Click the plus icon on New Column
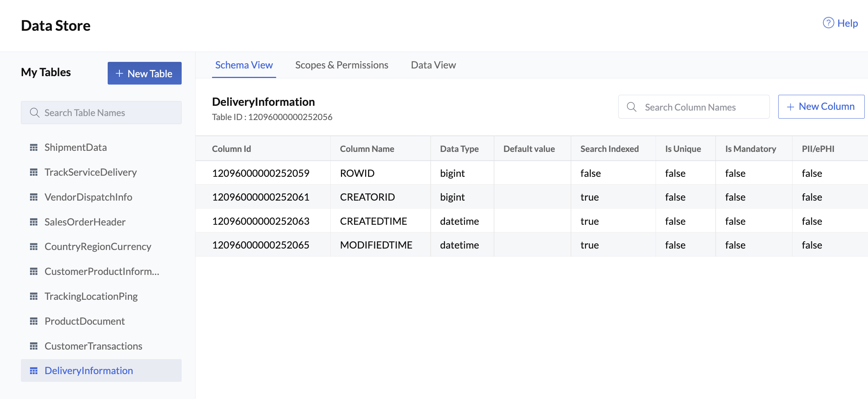This screenshot has width=868, height=399. pos(790,107)
